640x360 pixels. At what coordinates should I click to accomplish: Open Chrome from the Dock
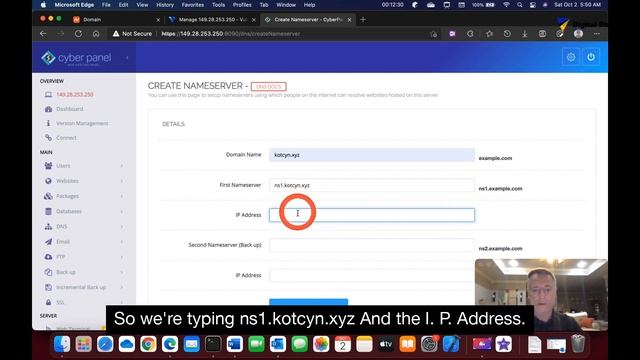[148, 344]
